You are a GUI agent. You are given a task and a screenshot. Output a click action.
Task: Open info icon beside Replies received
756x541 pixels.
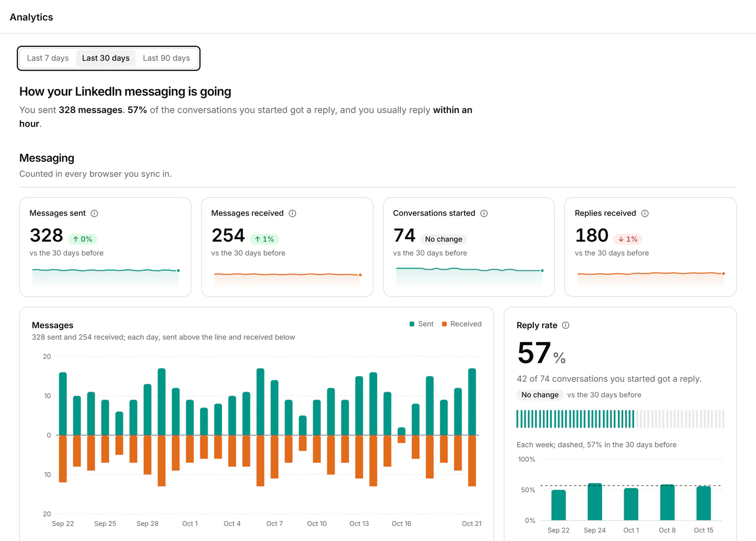(645, 213)
